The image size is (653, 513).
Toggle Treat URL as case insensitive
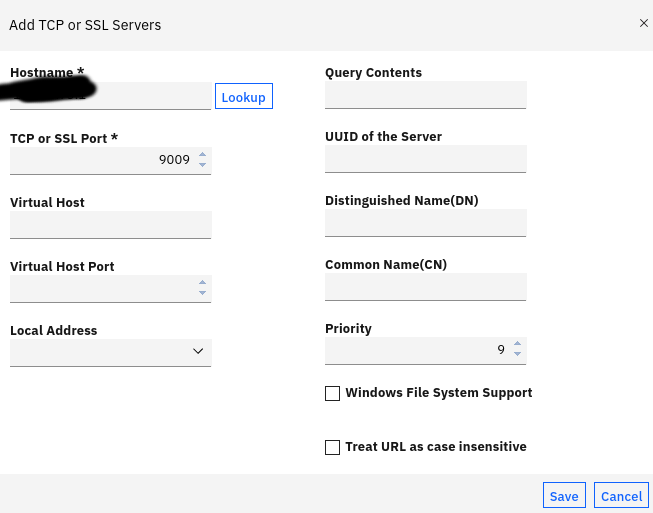[x=333, y=448]
